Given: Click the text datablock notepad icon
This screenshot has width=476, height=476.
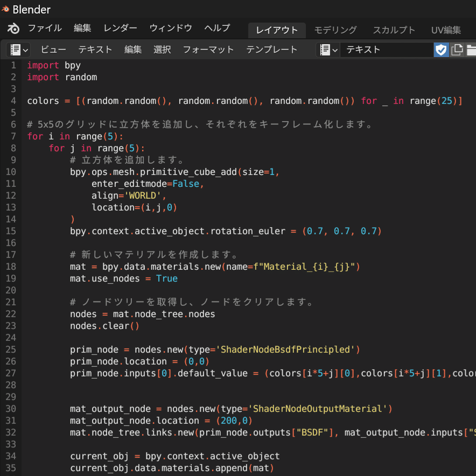Looking at the screenshot, I should (x=325, y=50).
